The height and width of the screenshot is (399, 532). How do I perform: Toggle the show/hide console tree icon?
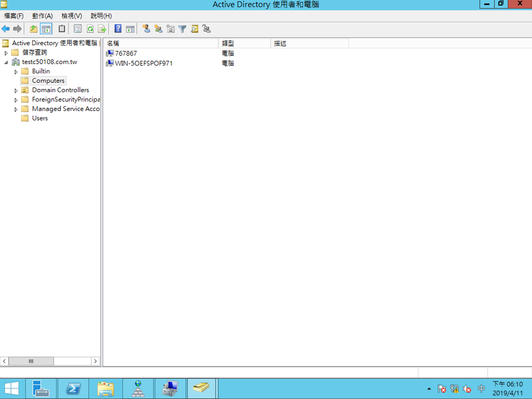point(46,29)
